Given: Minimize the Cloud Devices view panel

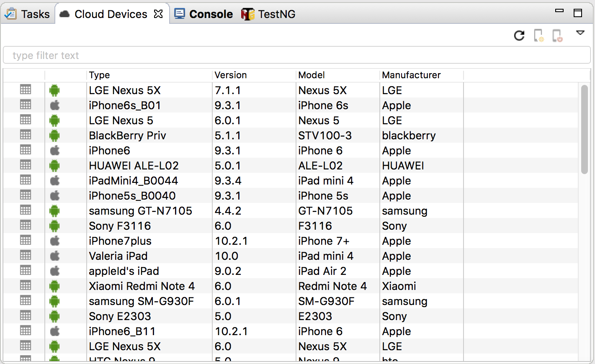Looking at the screenshot, I should coord(559,11).
